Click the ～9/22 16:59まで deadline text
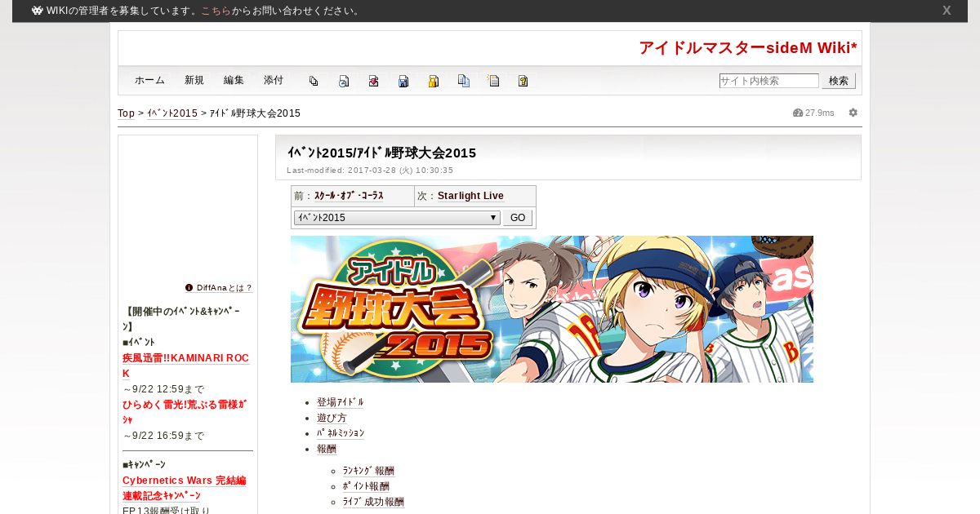Screen dimensions: 980x514 (x=163, y=436)
